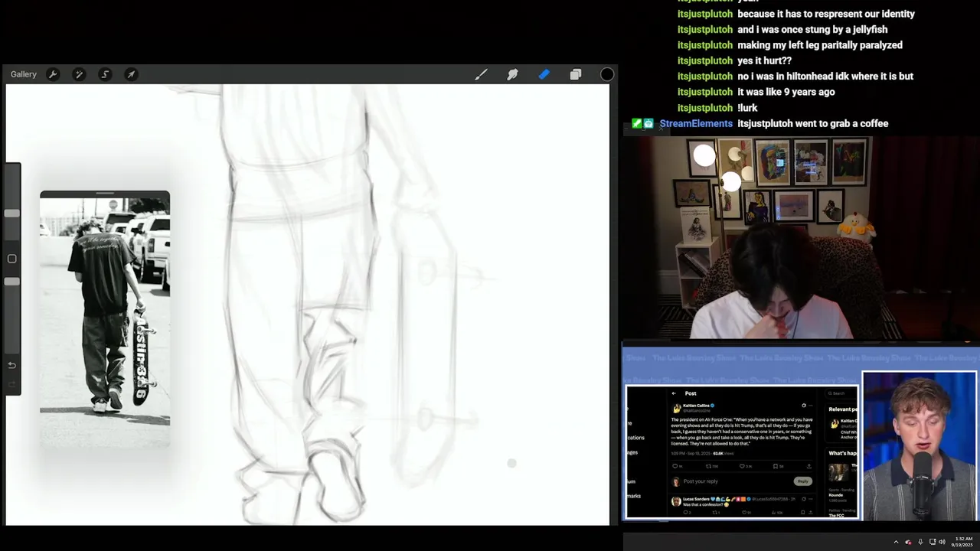Activate the Transform arrow tool
Image resolution: width=980 pixels, height=551 pixels.
pos(131,74)
